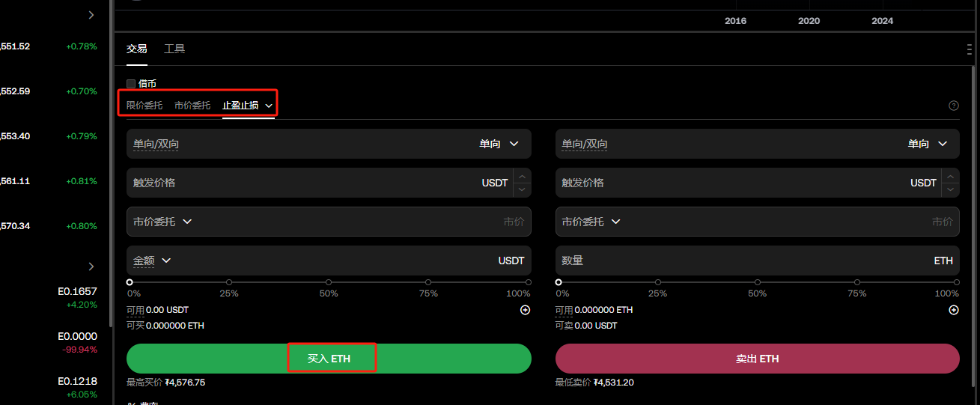
Task: Set the sell slider to 75%
Action: coord(857,282)
